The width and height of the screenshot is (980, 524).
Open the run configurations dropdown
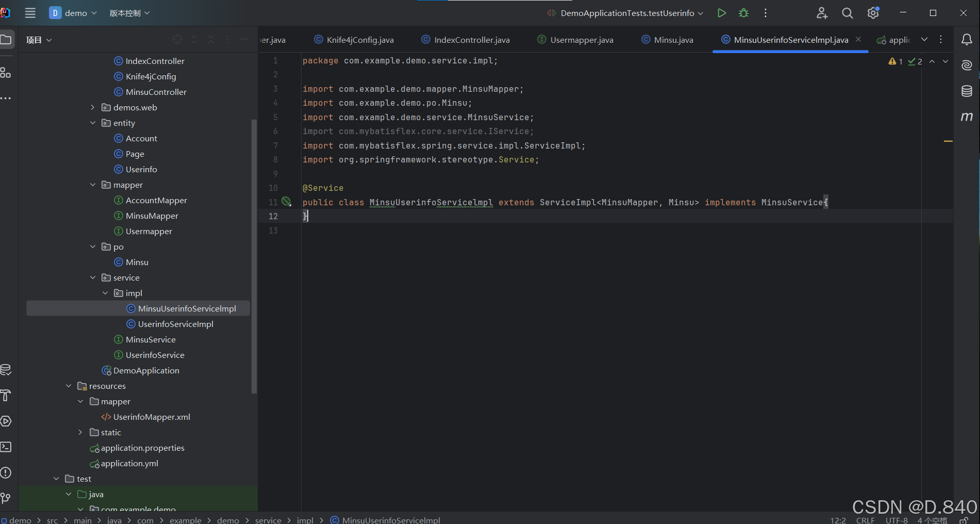click(x=701, y=13)
